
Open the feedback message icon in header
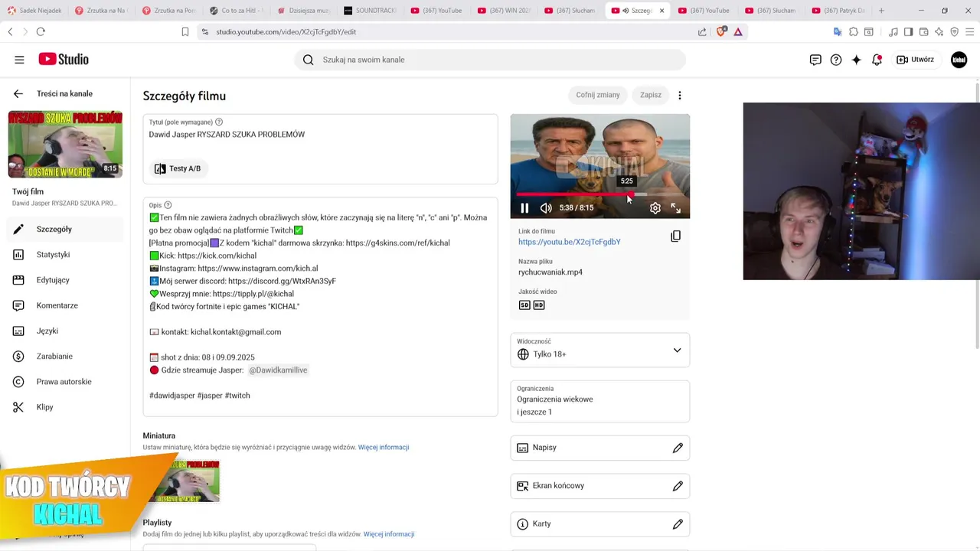815,60
